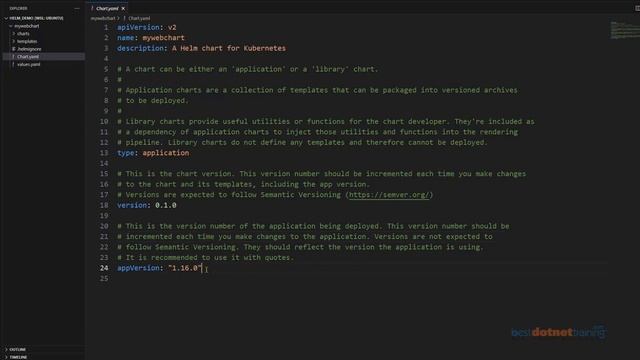Click the values.yaml file's YAML icon
640x360 pixels.
(13, 64)
